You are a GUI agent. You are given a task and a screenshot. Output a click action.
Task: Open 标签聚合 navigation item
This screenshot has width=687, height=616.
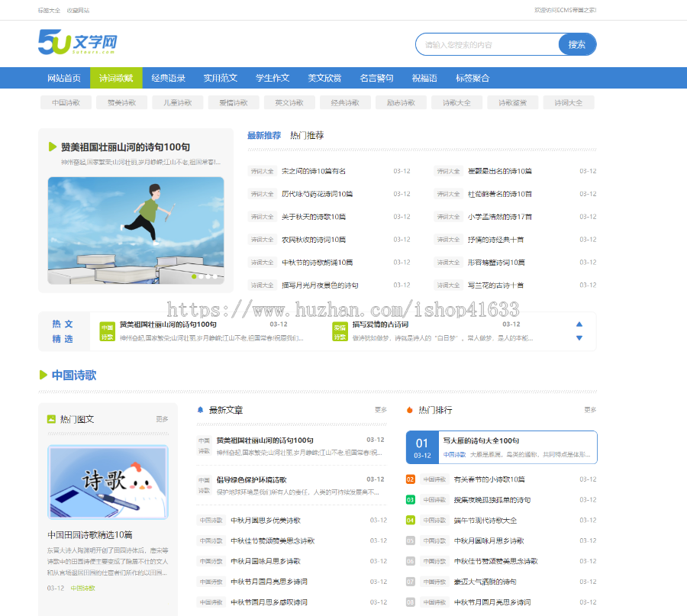473,78
